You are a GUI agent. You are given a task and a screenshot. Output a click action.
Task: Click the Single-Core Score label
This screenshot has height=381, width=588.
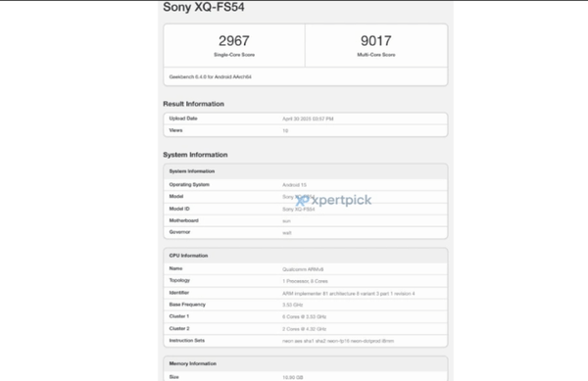coord(234,55)
